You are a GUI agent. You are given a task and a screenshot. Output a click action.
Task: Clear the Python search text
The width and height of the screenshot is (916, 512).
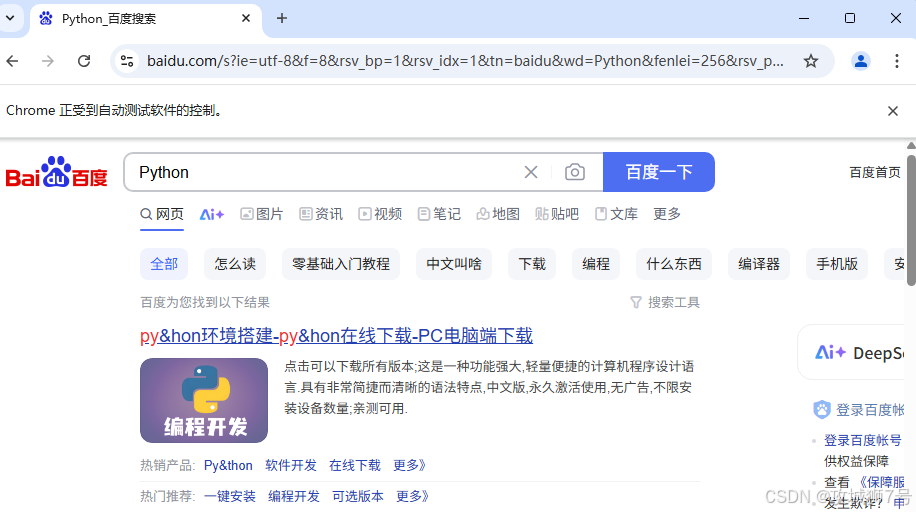point(531,172)
